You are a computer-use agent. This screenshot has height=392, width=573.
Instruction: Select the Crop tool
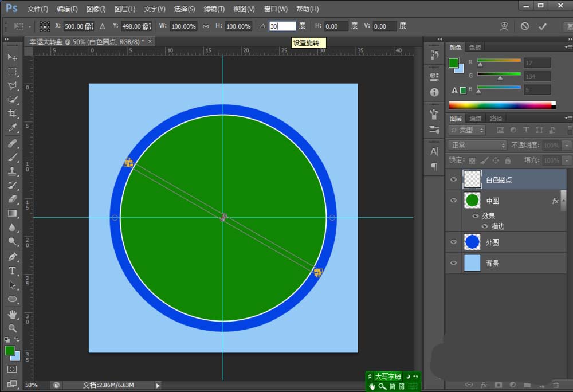click(x=12, y=113)
